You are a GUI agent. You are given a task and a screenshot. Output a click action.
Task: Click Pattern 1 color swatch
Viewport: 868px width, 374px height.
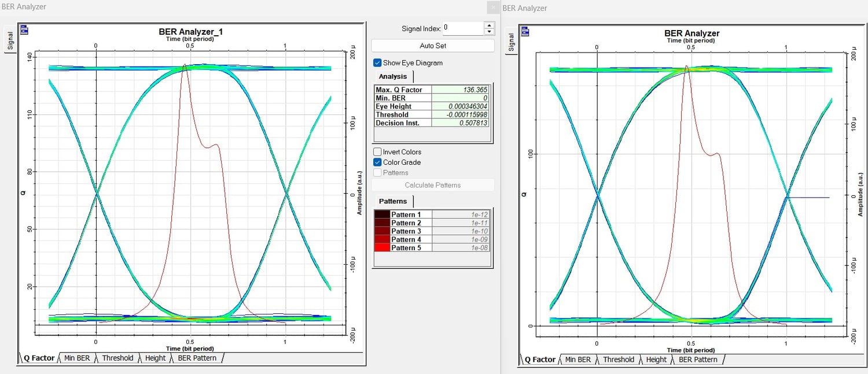382,214
